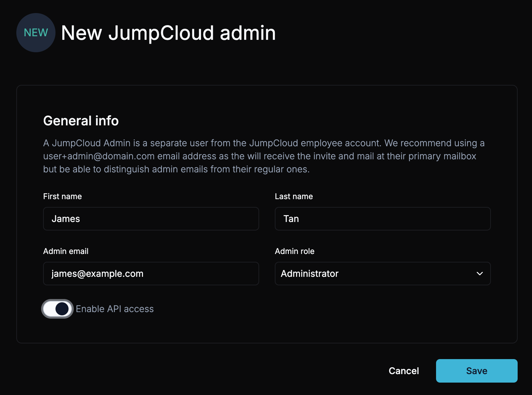This screenshot has width=532, height=395.
Task: Focus the field containing james@example.com
Action: click(x=151, y=274)
